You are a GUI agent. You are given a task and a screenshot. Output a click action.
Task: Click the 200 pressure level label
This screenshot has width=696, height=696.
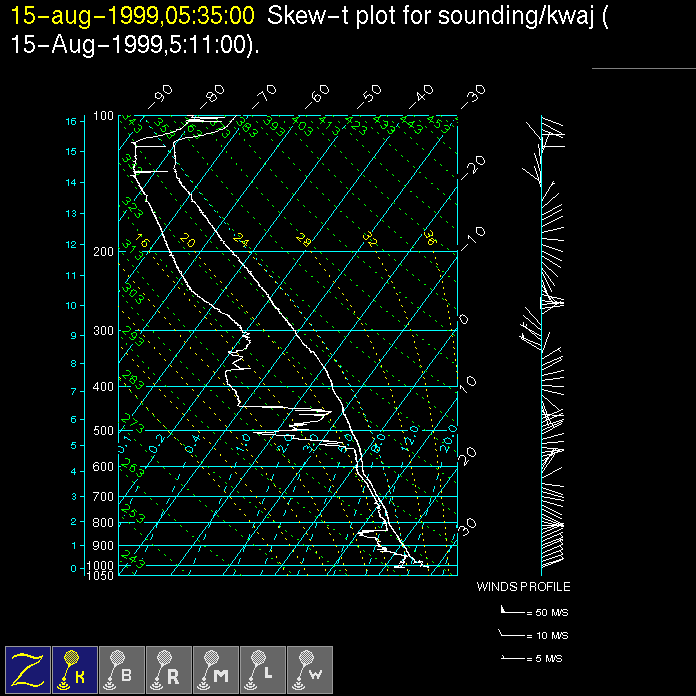104,252
